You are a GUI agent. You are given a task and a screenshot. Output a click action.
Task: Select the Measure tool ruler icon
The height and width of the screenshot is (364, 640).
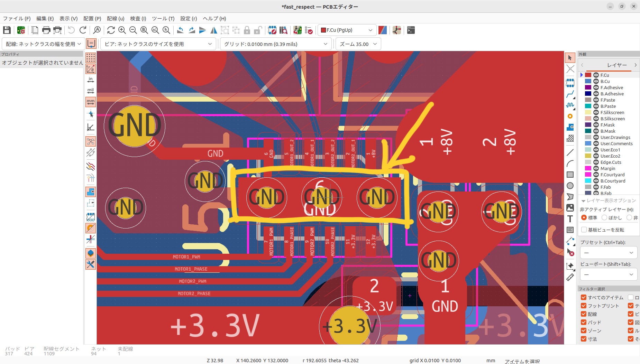[x=570, y=277]
